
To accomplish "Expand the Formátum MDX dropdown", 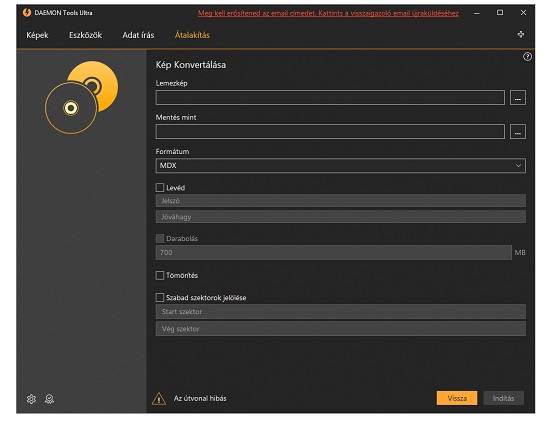I will pyautogui.click(x=341, y=166).
